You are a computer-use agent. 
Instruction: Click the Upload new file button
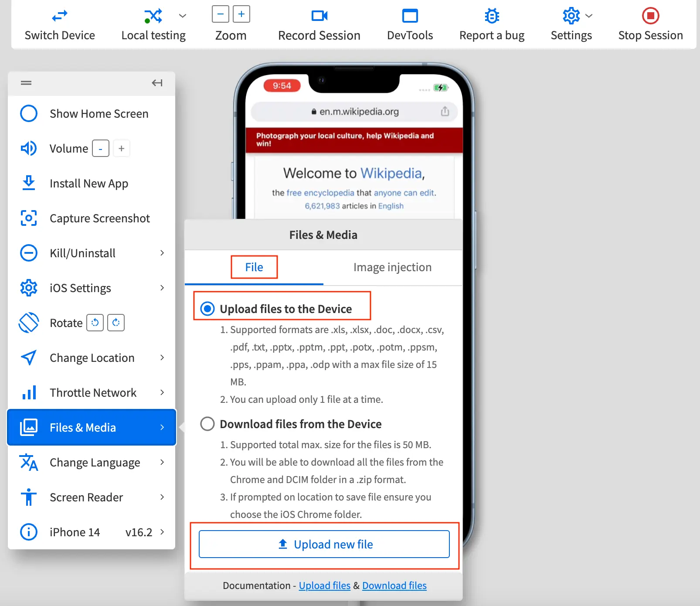point(324,544)
